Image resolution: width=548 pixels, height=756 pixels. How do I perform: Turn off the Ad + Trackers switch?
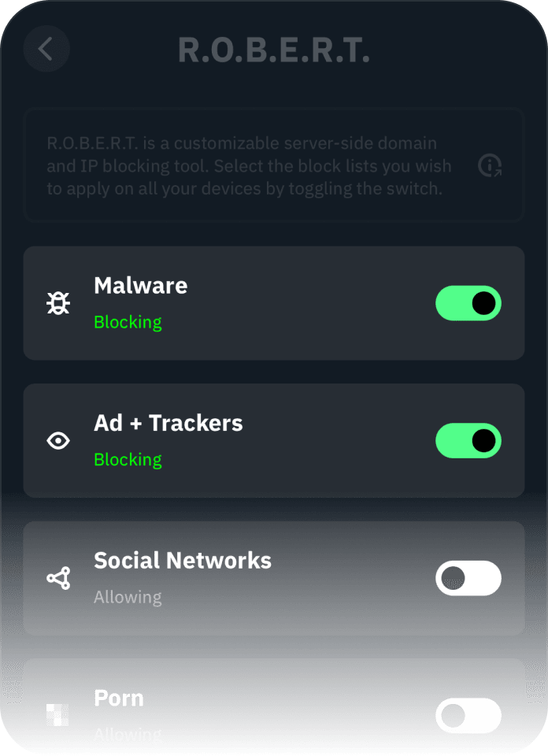click(468, 441)
